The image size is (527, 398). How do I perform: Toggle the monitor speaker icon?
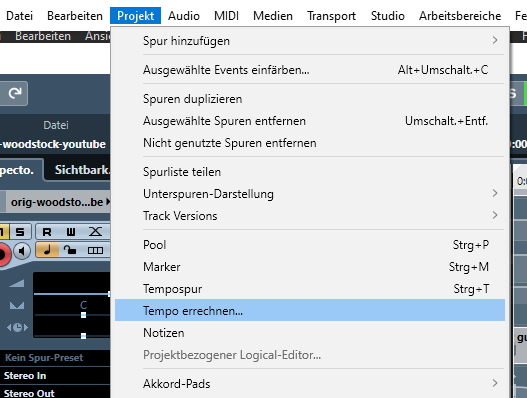(x=22, y=251)
